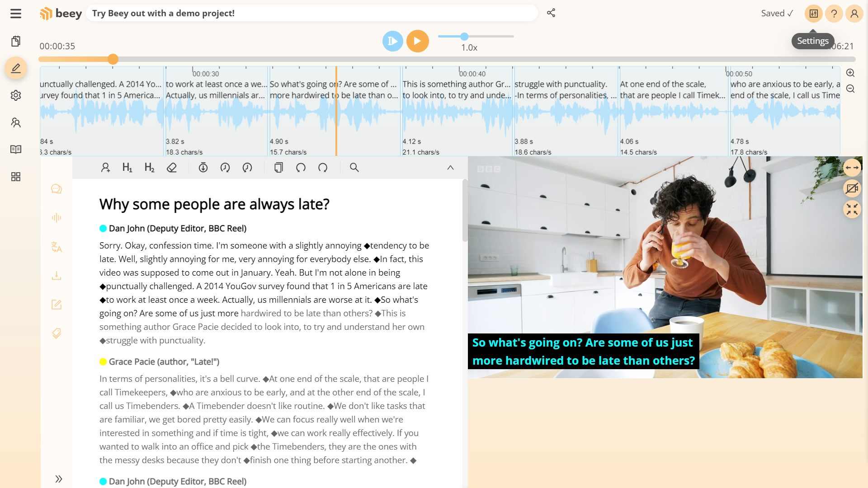The height and width of the screenshot is (488, 868).
Task: Select the Add Speaker tool in the toolbar
Action: [x=105, y=167]
